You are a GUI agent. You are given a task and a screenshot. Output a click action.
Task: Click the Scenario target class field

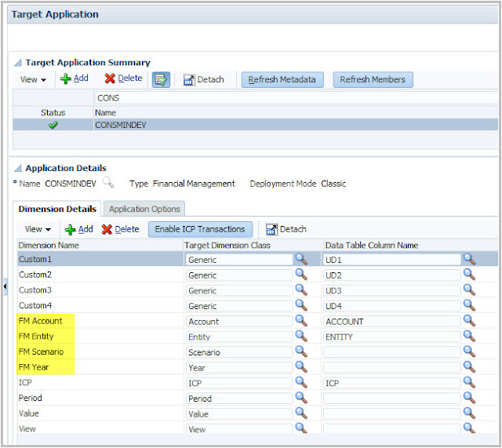tap(238, 352)
